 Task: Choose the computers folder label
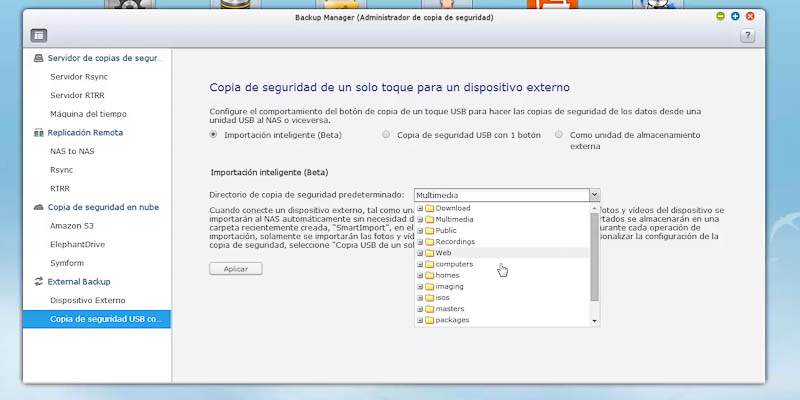454,264
